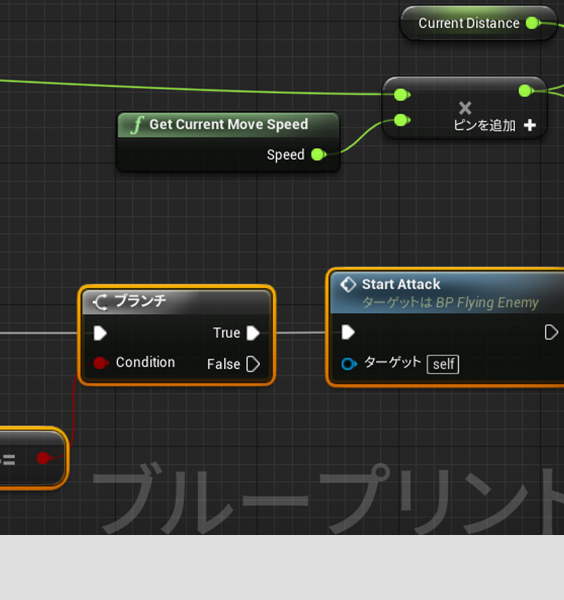Add a pin to the multiply node
This screenshot has width=564, height=600.
495,125
